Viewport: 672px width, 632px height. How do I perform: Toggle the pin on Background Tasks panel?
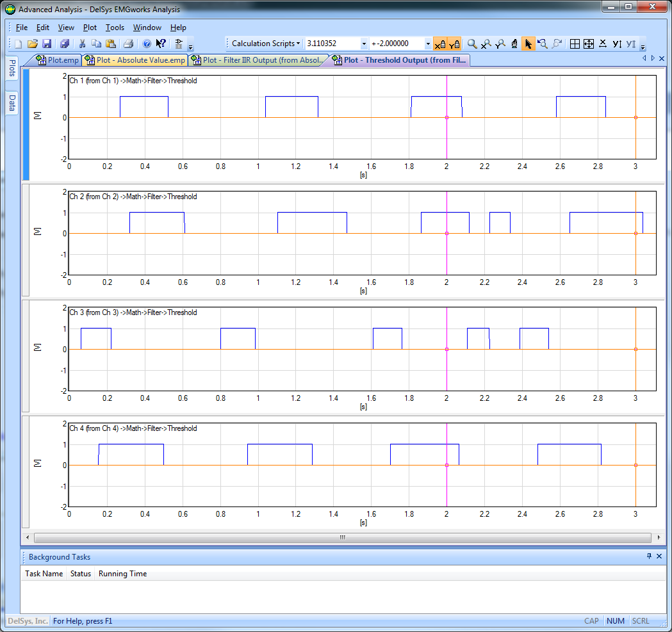[649, 556]
